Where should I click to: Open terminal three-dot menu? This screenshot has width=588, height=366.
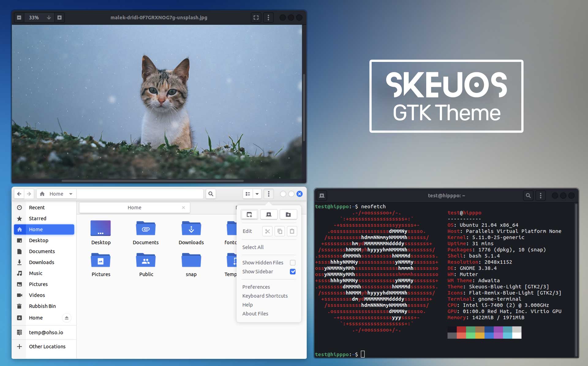(541, 195)
